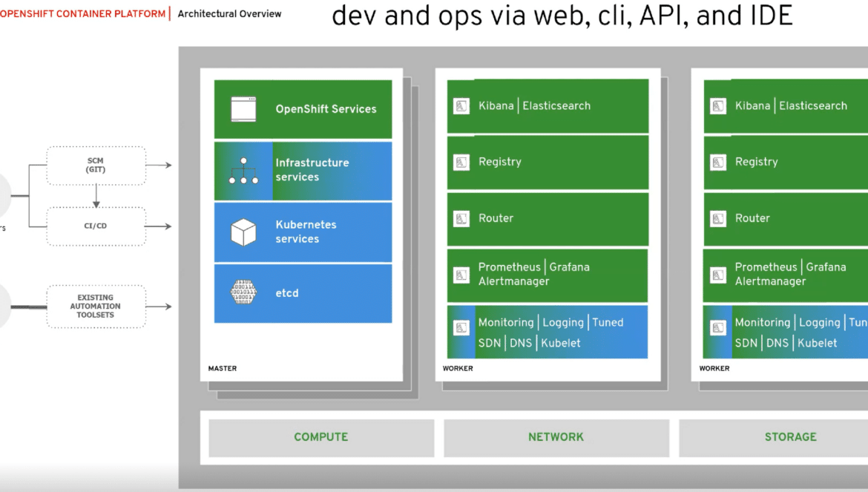Select "Elasticsearch" in the right worker panel

coord(813,105)
